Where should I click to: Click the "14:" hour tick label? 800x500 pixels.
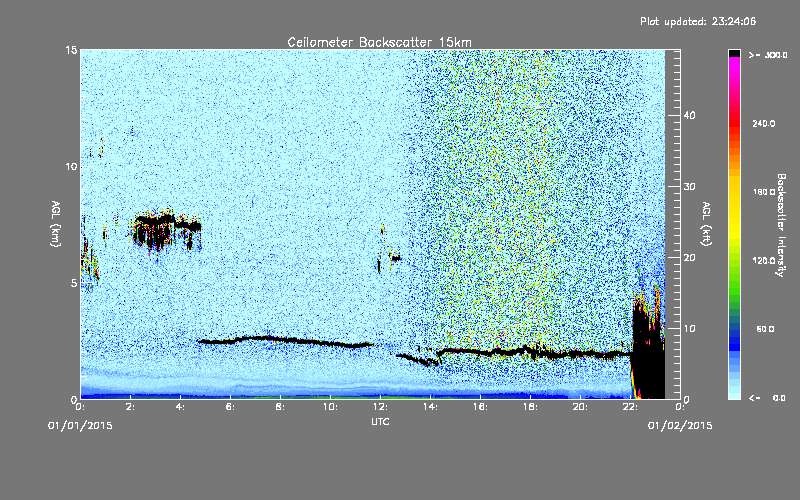(x=430, y=407)
